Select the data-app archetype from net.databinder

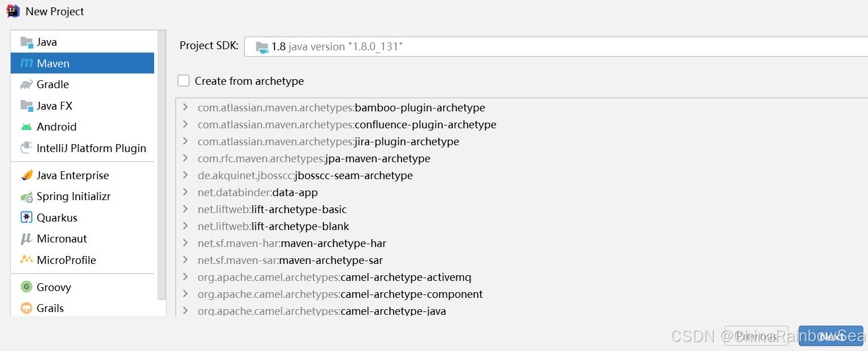(258, 192)
